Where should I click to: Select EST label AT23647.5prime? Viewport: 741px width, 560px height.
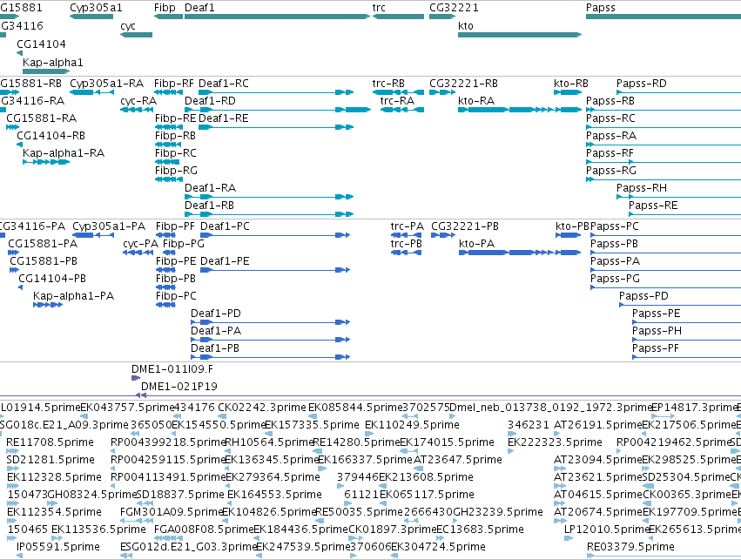pyautogui.click(x=458, y=460)
